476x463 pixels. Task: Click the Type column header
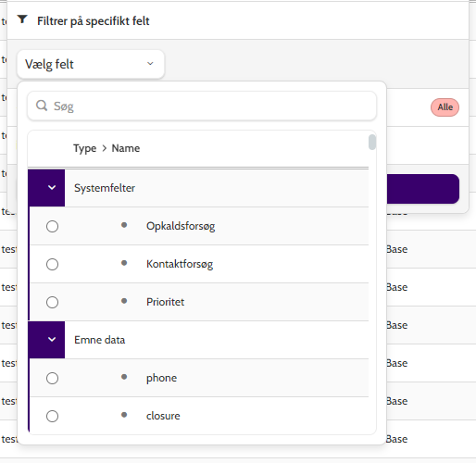84,148
